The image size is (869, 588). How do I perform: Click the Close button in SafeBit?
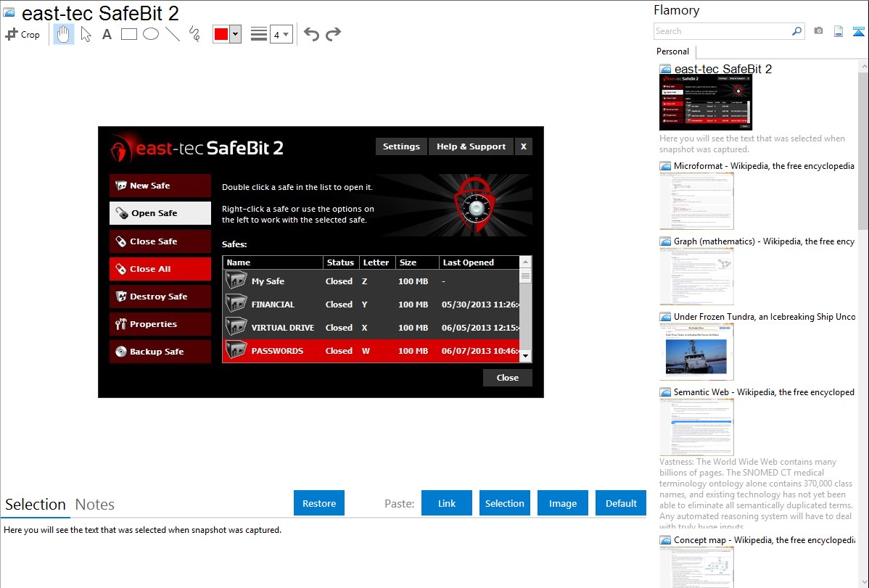[x=508, y=378]
